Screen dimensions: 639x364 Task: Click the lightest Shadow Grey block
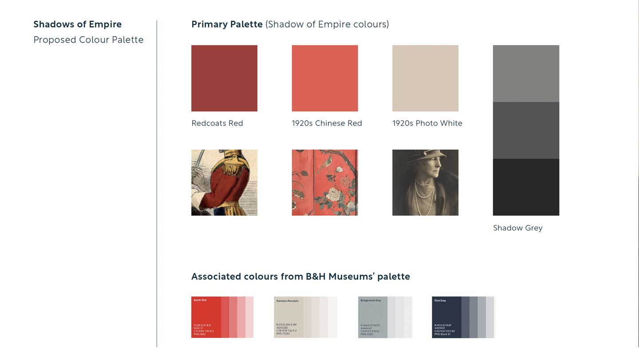point(526,73)
